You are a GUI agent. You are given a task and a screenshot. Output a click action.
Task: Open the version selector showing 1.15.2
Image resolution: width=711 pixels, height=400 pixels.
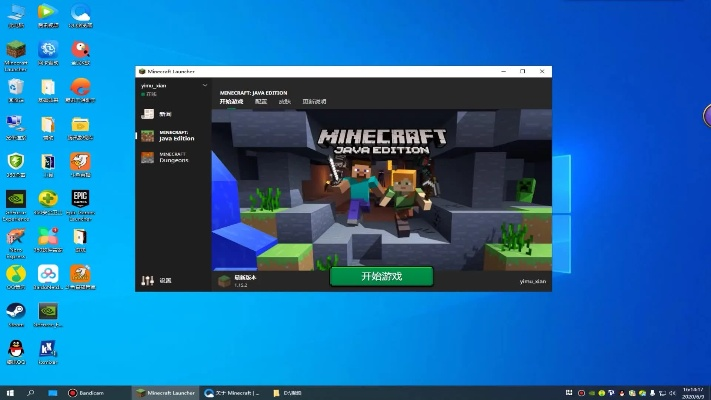[240, 281]
